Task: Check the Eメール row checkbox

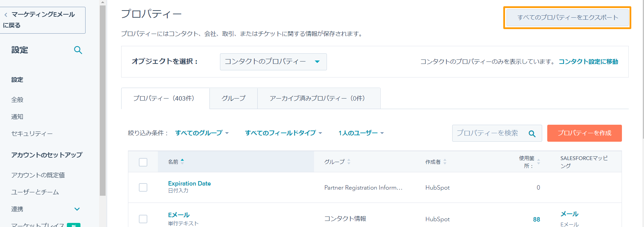Action: (x=143, y=219)
